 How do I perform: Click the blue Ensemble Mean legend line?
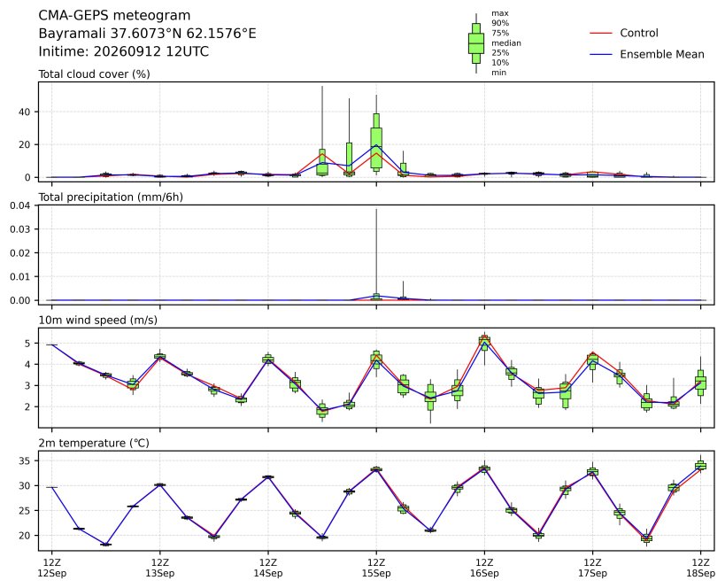click(600, 55)
